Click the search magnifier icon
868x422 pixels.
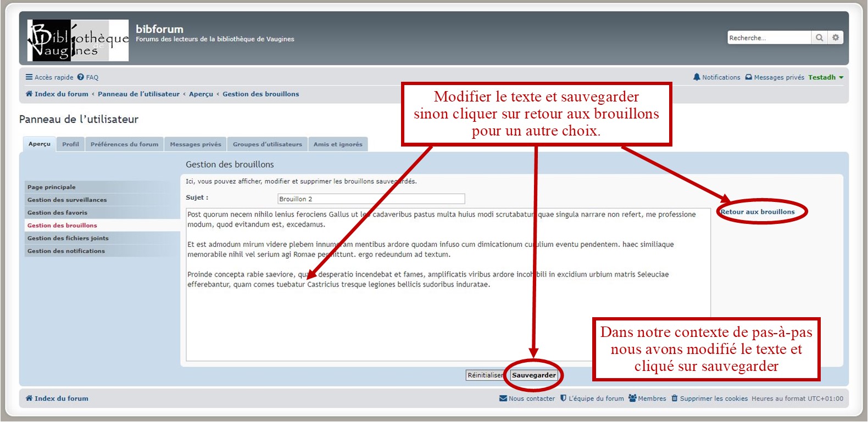tap(819, 38)
